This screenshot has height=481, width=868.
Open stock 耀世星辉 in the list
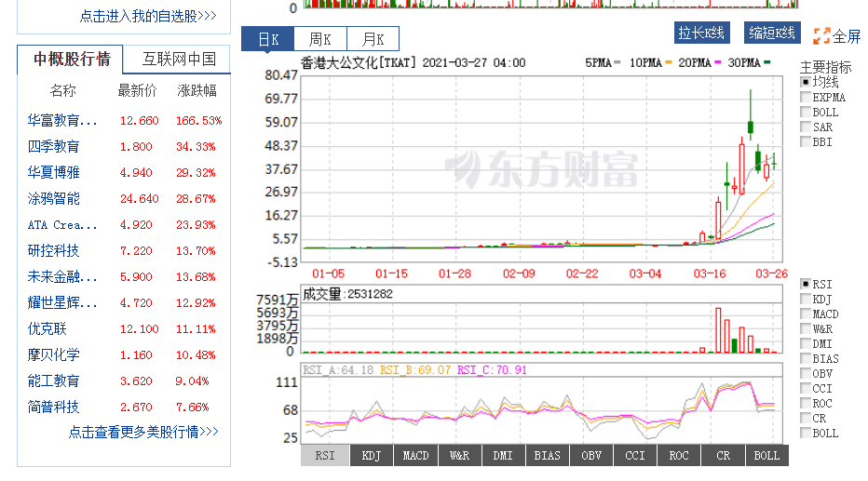[62, 303]
